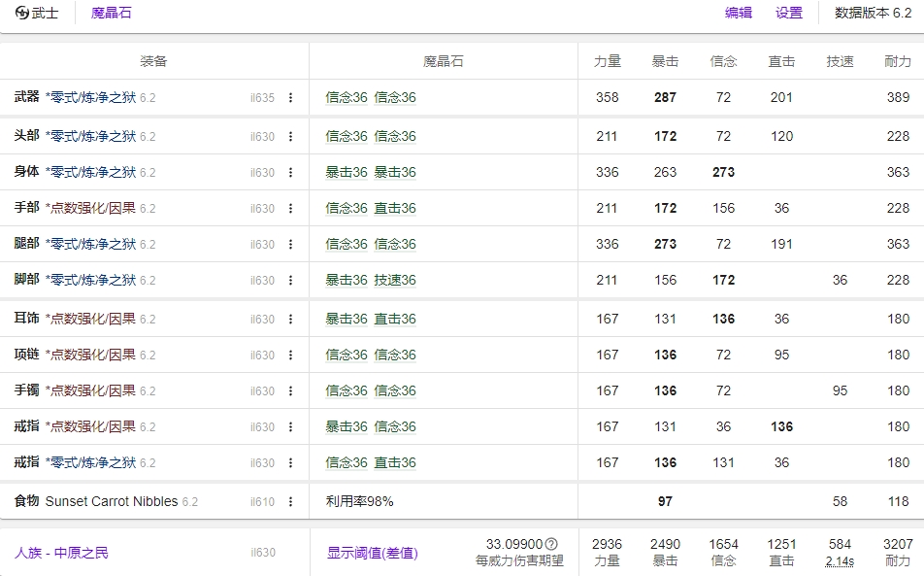
Task: Open the 身体 row three-dot menu
Action: tap(290, 173)
